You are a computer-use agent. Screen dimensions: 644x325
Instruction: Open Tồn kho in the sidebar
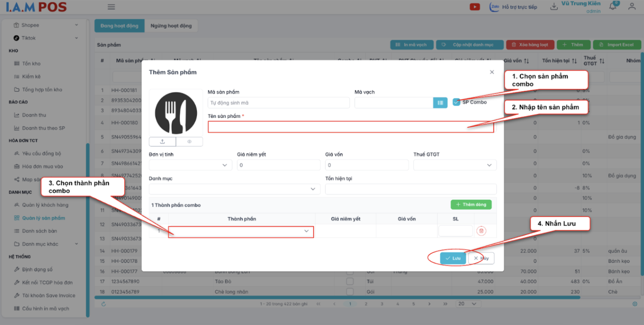(x=31, y=64)
